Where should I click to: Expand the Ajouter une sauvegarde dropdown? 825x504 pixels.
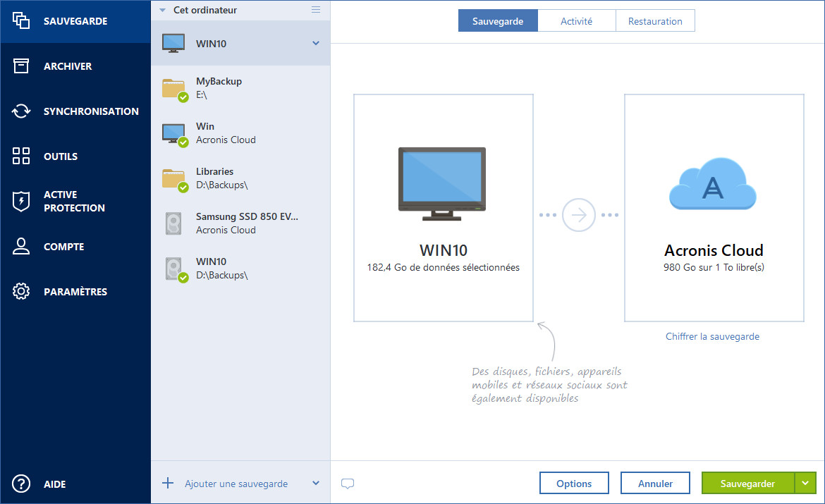click(x=316, y=484)
